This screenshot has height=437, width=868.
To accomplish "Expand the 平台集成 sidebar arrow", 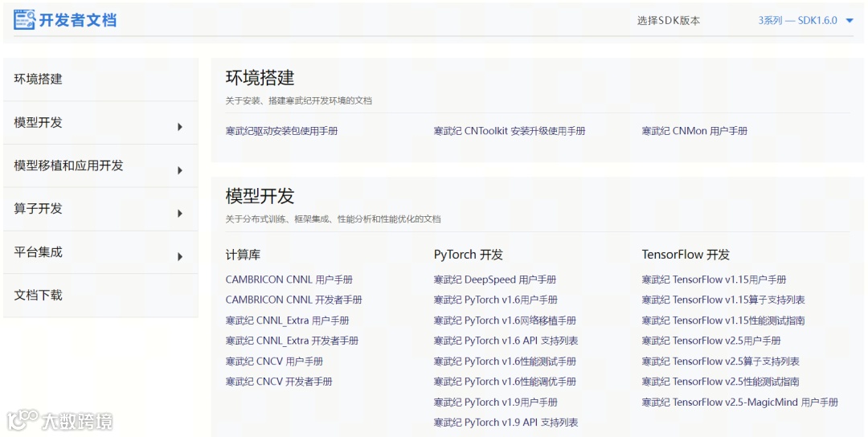I will [x=180, y=256].
